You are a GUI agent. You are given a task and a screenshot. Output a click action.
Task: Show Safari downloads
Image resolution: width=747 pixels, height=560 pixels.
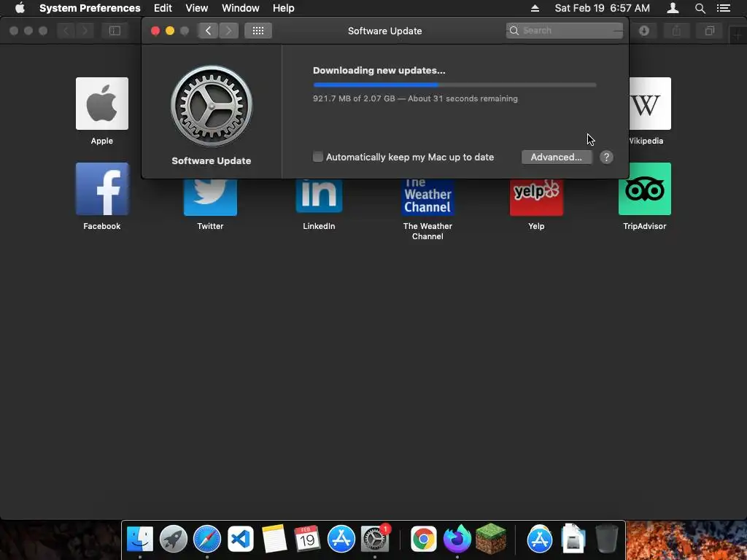click(x=644, y=31)
